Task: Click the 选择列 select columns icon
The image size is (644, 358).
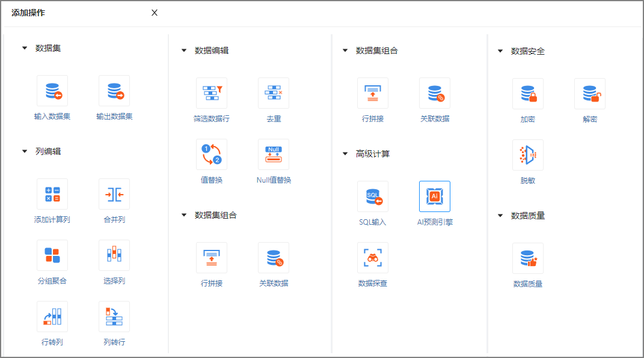Action: (x=114, y=255)
